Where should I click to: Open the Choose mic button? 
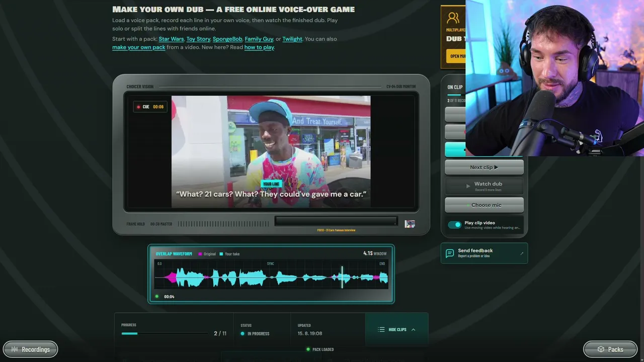click(484, 205)
